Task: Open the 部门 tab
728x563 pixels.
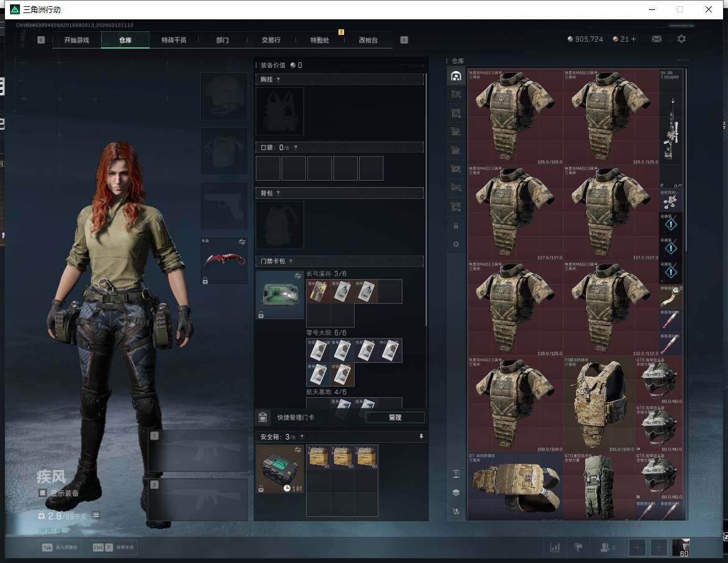Action: pyautogui.click(x=223, y=40)
